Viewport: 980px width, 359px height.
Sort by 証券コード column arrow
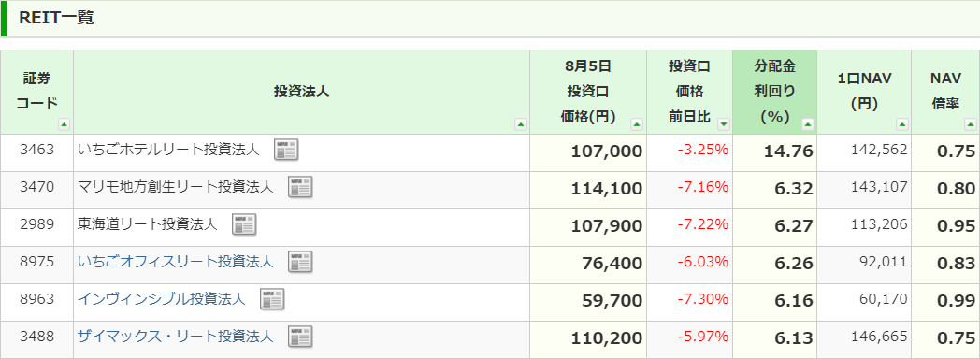point(64,124)
